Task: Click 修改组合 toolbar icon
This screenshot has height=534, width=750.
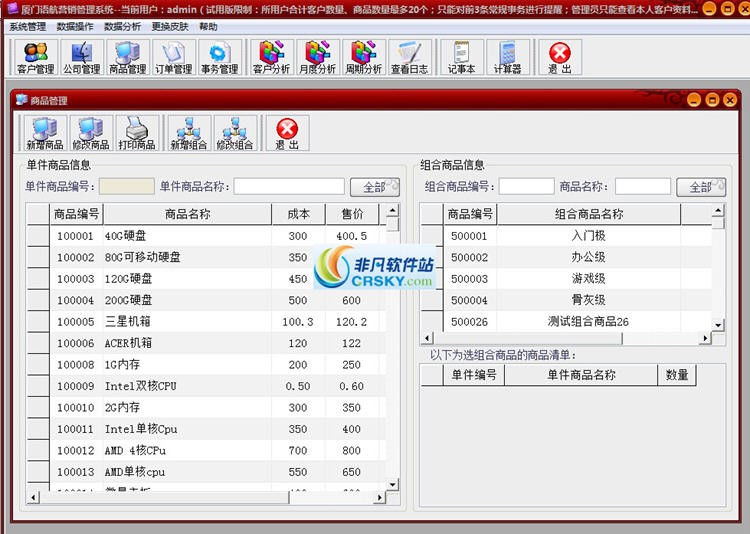Action: click(x=235, y=133)
